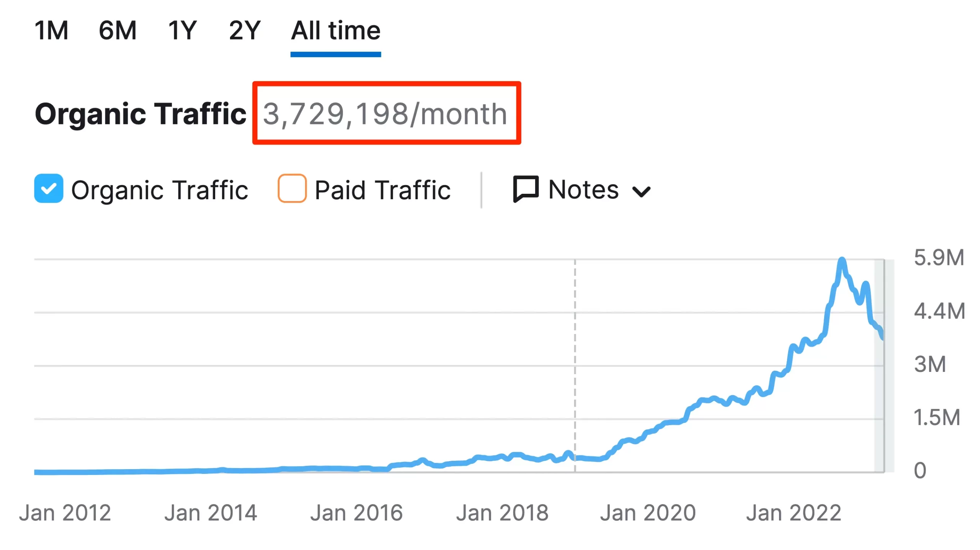
Task: Click the Organic Traffic heading
Action: 140,114
